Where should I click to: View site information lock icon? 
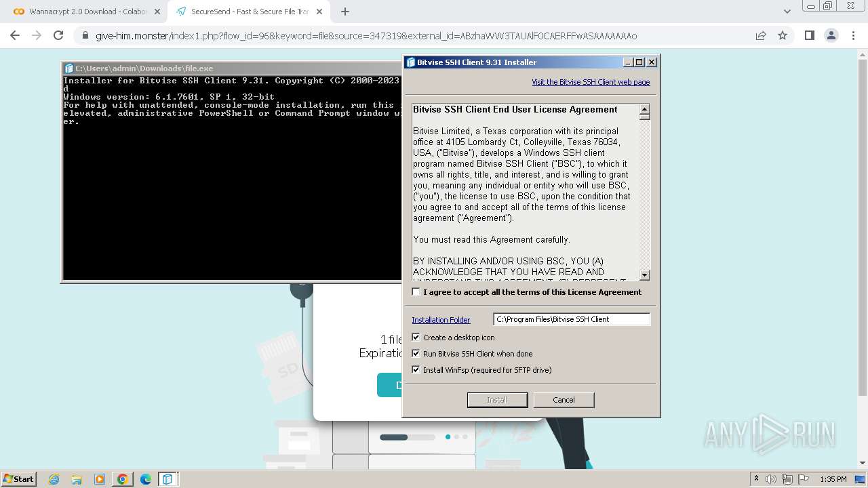[x=85, y=36]
